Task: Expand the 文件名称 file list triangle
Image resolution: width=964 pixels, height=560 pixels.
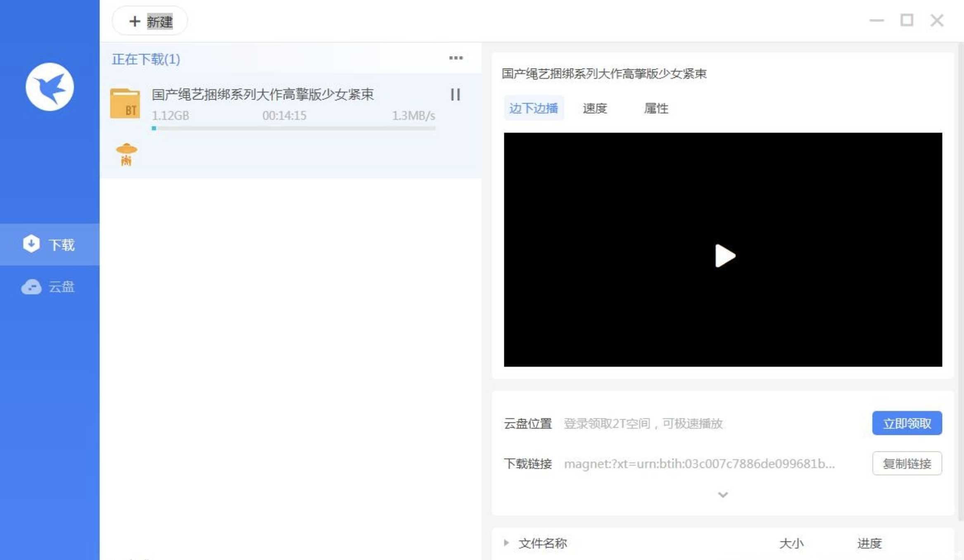Action: [506, 543]
